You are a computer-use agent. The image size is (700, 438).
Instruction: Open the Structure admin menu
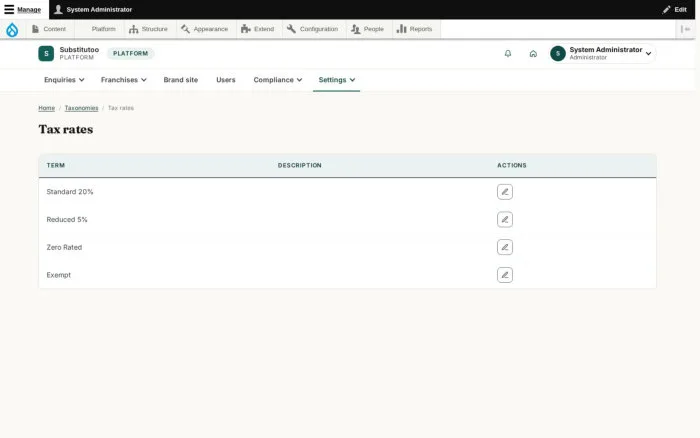click(148, 29)
